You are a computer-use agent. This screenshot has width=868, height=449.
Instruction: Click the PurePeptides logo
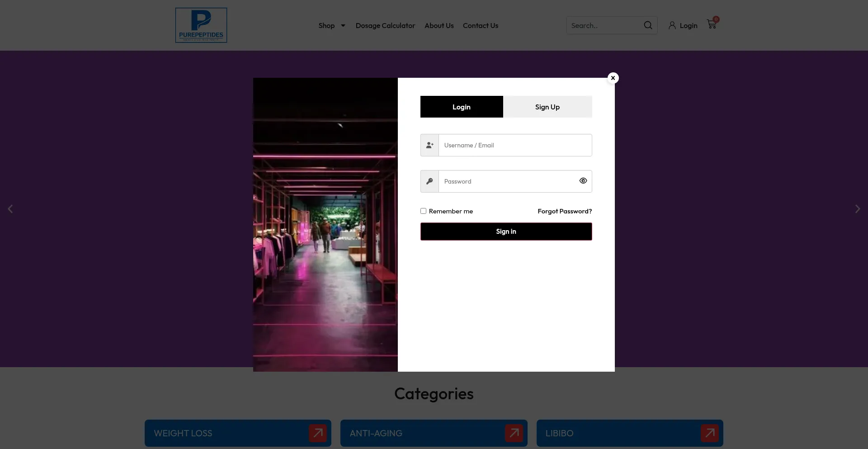[201, 25]
